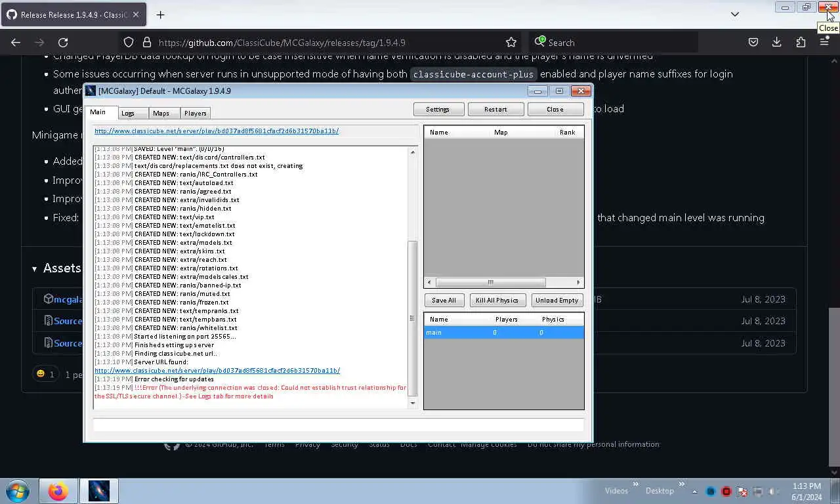The image size is (840, 504).
Task: Open the classicube server URL above the log
Action: 217,131
